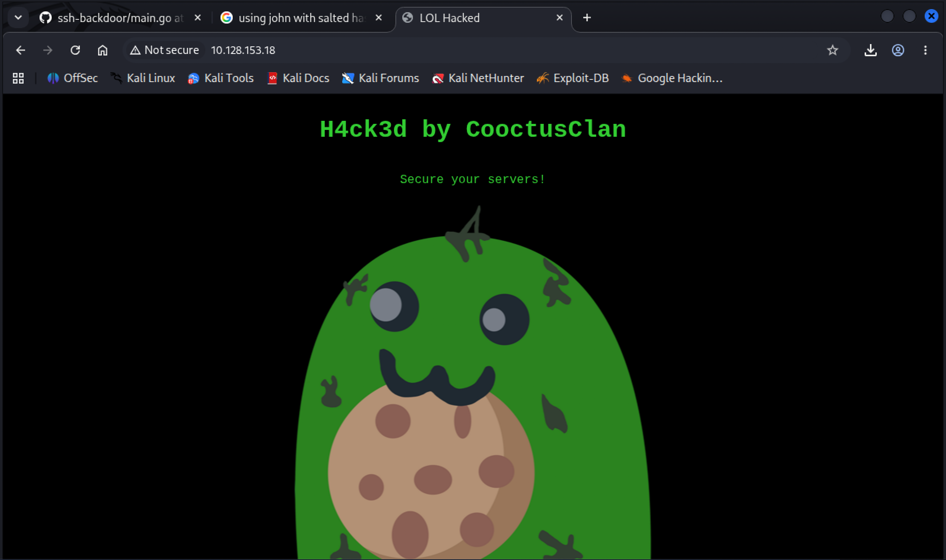946x560 pixels.
Task: Open the profile account icon
Action: pyautogui.click(x=898, y=50)
